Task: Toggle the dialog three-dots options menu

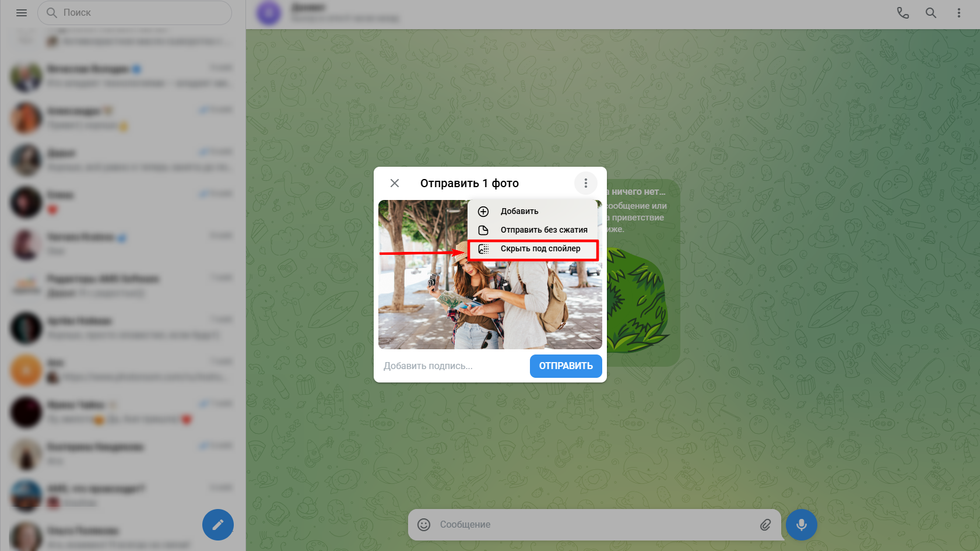Action: (585, 183)
